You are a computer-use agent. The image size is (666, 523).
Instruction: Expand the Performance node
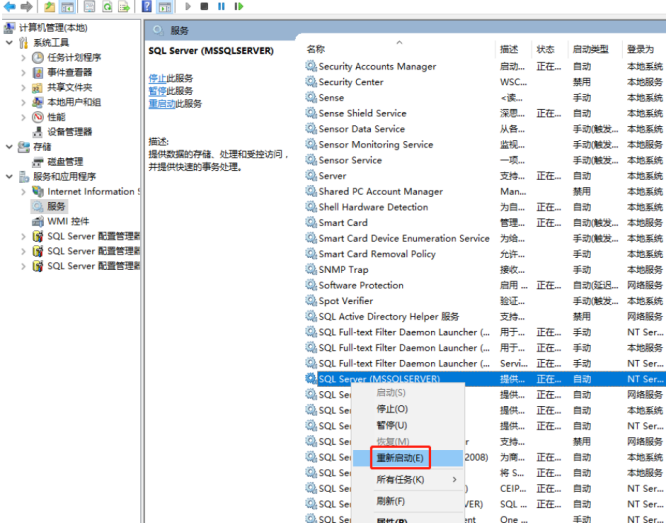24,117
